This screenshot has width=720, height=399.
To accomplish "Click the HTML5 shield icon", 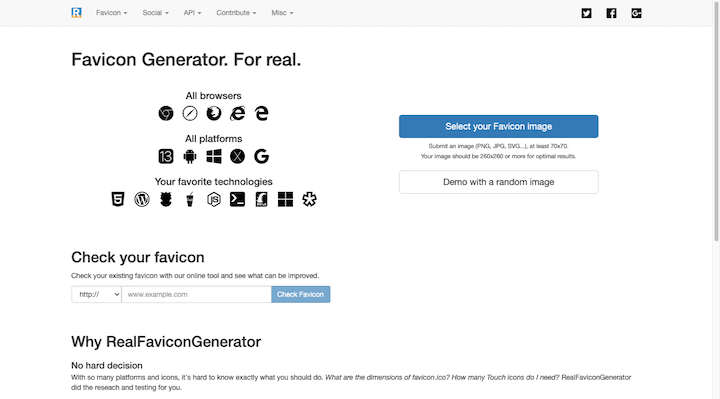I will tap(118, 199).
